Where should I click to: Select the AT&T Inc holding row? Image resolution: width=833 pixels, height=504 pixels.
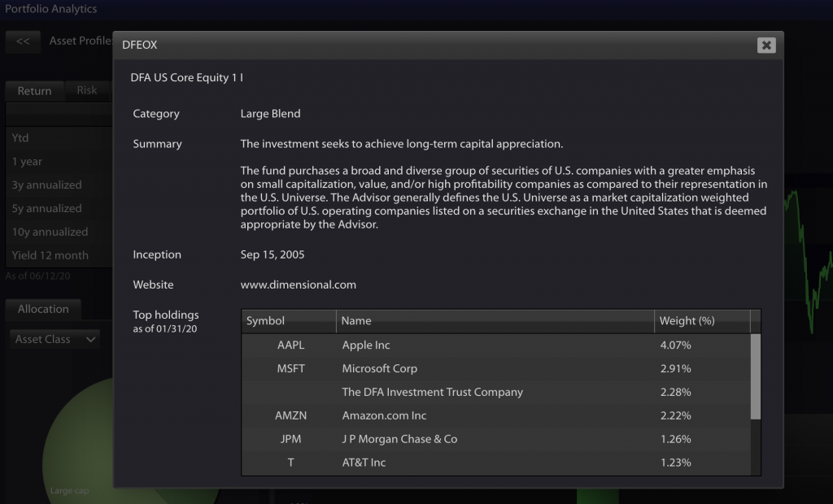coord(496,463)
